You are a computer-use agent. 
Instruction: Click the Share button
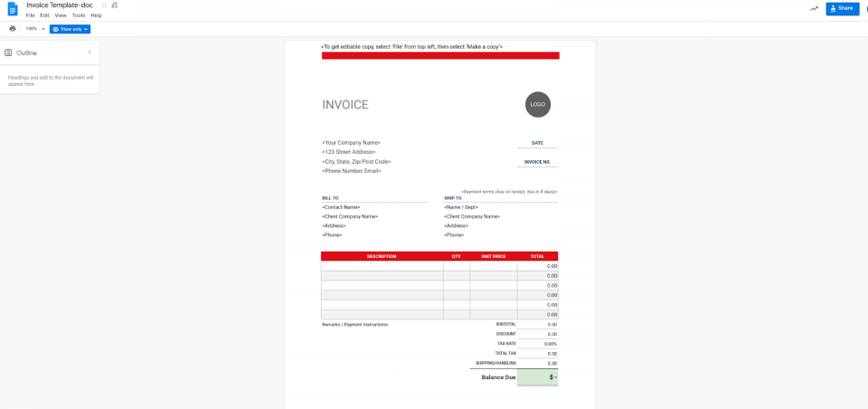tap(843, 8)
